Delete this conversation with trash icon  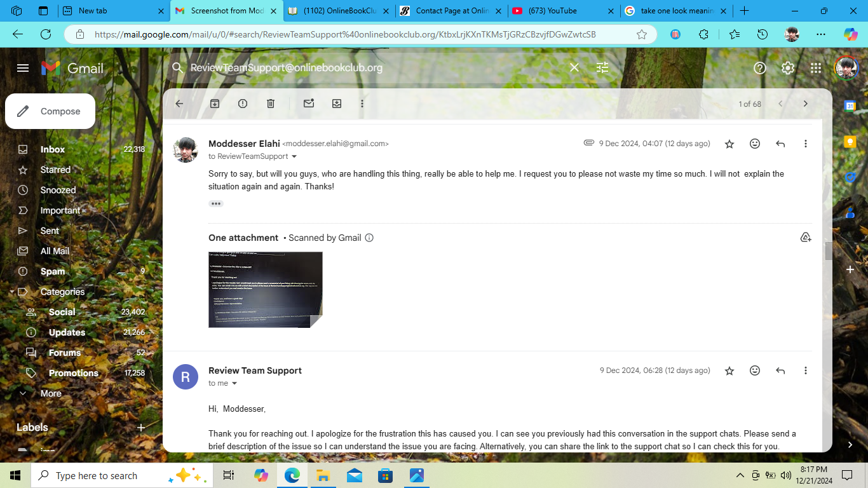coord(271,104)
